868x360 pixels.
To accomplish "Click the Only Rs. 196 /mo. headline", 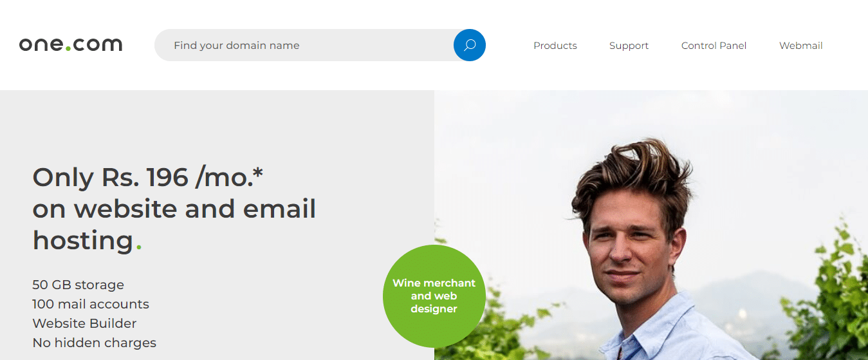I will [x=148, y=178].
